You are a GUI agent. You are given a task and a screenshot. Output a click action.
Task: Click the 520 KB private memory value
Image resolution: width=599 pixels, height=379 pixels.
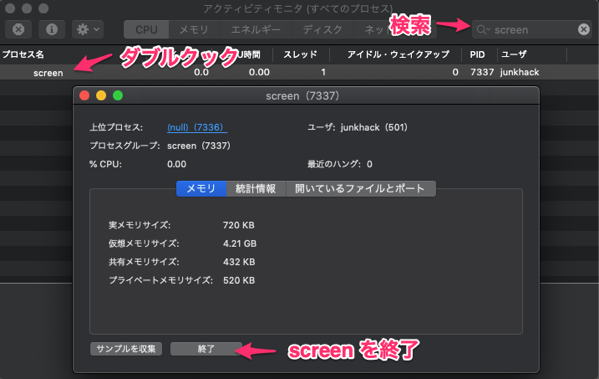239,280
